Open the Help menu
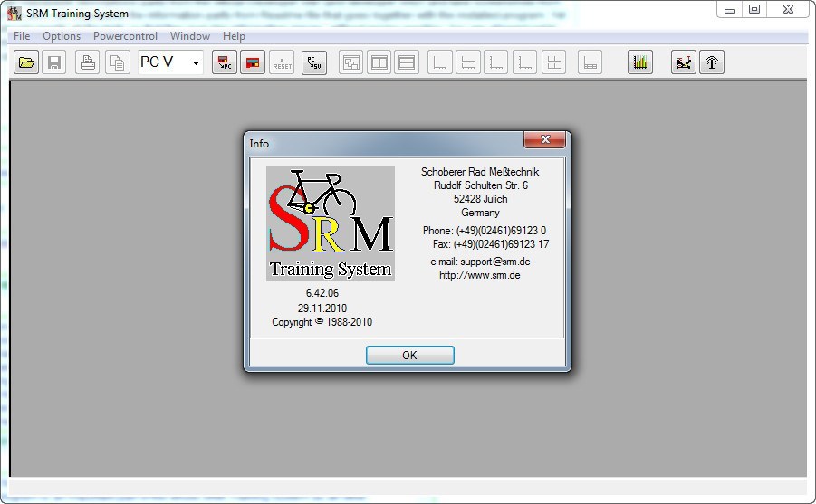Screen dimensions: 816x504 pos(234,36)
